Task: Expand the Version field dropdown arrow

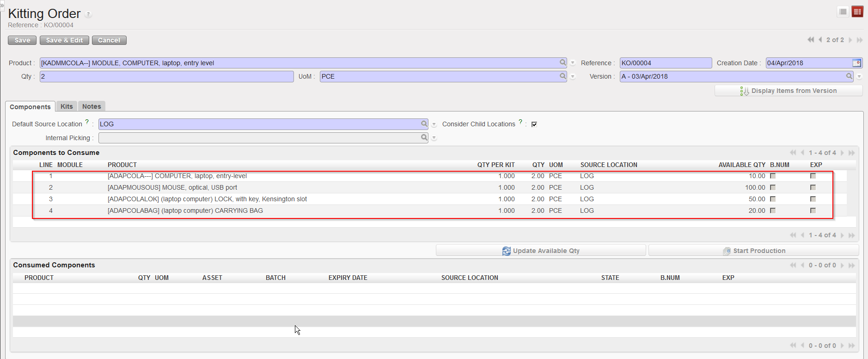Action: click(859, 77)
